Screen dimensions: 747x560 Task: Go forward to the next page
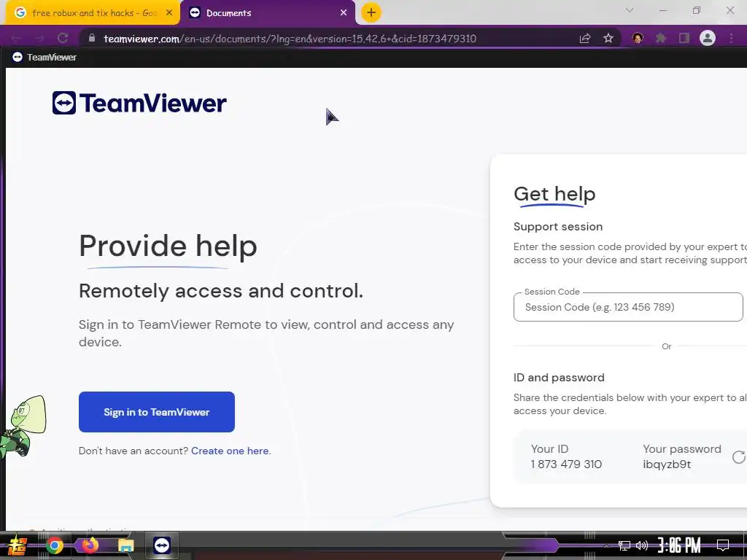(39, 39)
